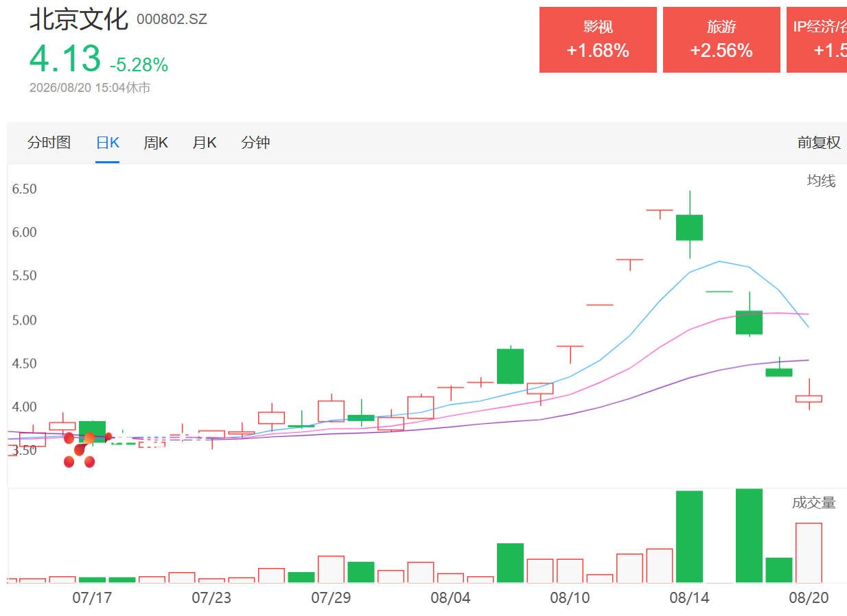
Task: Click stock code 000802.SZ
Action: [x=172, y=19]
